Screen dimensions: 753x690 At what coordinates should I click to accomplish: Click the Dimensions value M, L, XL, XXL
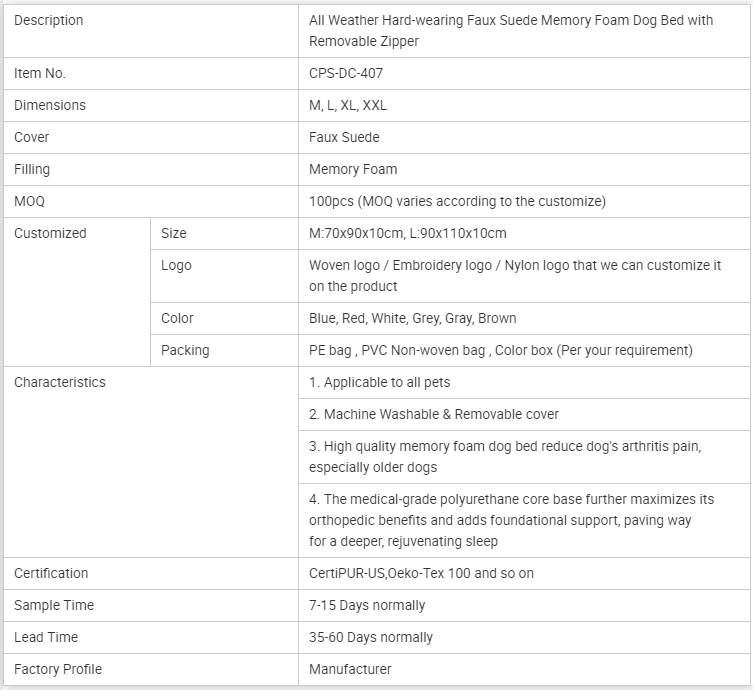348,105
